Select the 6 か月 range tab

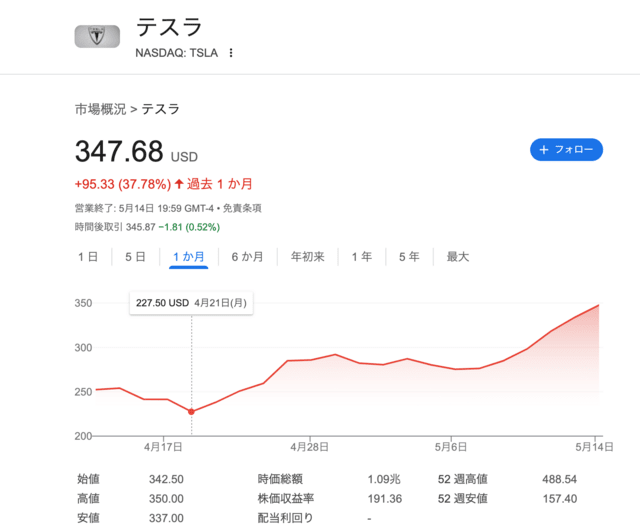(247, 257)
